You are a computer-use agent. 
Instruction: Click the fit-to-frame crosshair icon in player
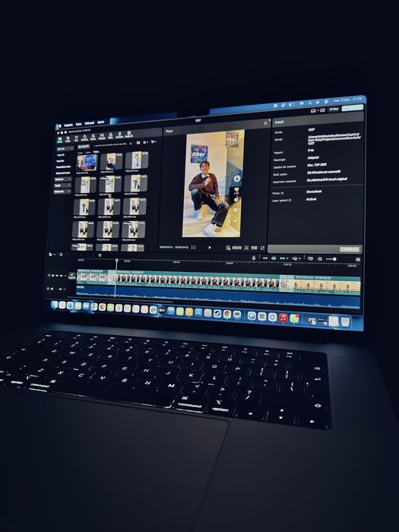point(246,248)
